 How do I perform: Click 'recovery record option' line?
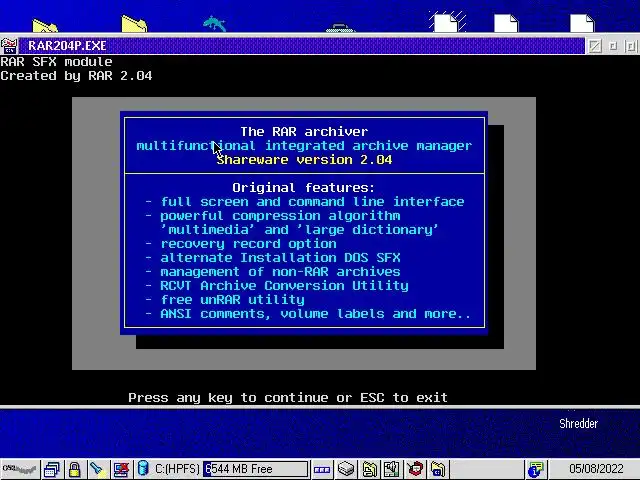coord(248,244)
